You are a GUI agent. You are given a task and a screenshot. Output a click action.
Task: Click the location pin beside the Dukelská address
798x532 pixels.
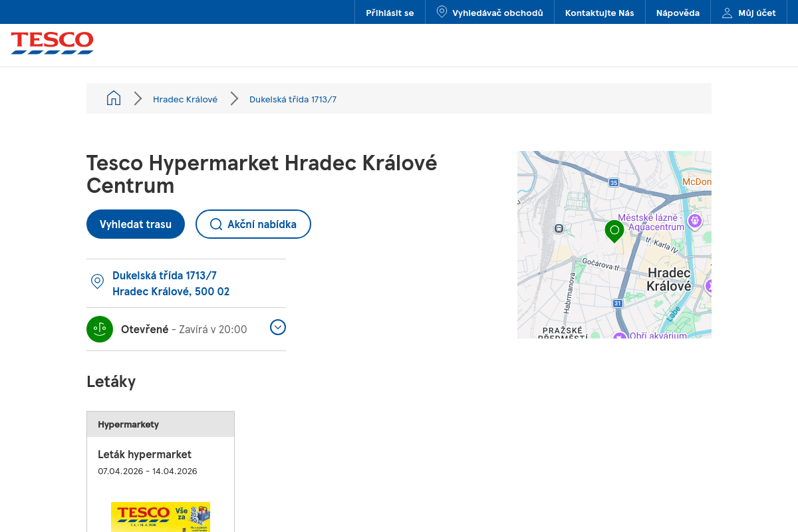tap(97, 282)
